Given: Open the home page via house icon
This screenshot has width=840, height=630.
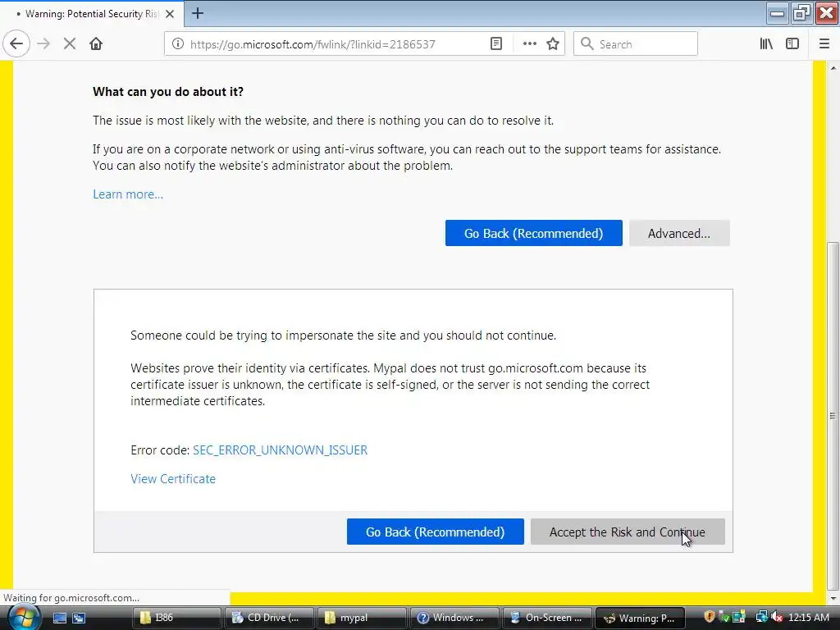Looking at the screenshot, I should tap(96, 44).
